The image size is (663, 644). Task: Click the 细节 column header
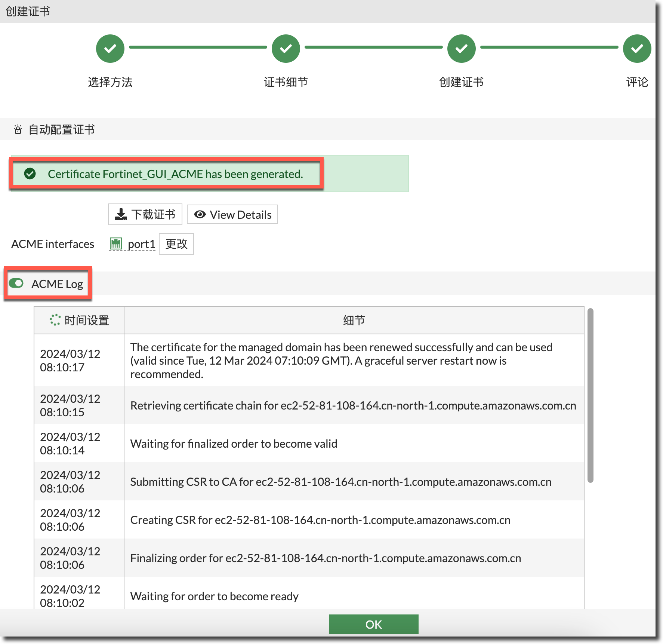(x=354, y=320)
